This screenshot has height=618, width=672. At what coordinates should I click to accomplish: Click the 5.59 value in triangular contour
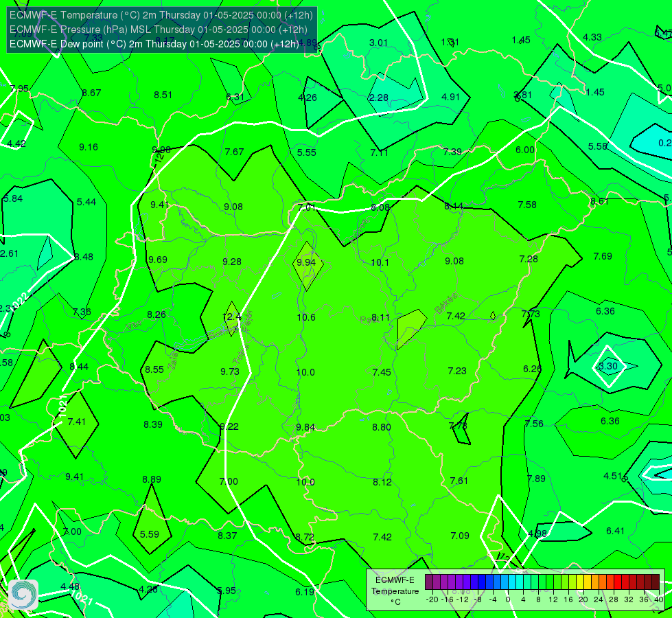(x=150, y=534)
